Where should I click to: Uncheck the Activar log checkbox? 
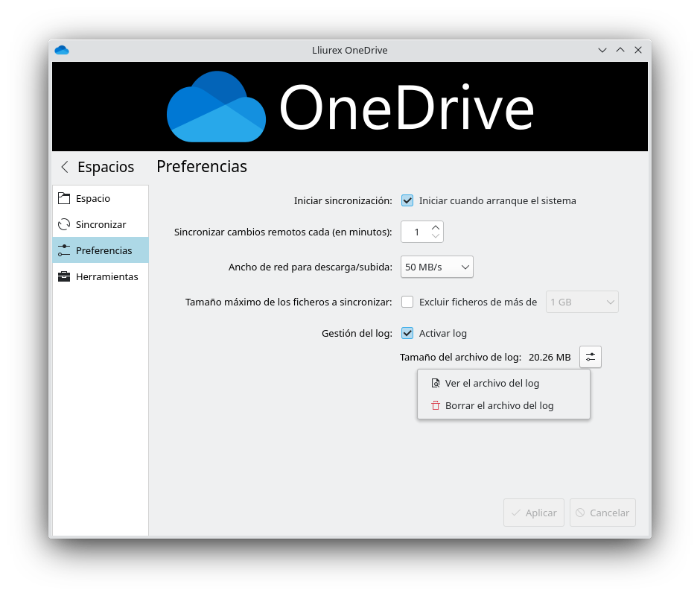click(x=407, y=333)
